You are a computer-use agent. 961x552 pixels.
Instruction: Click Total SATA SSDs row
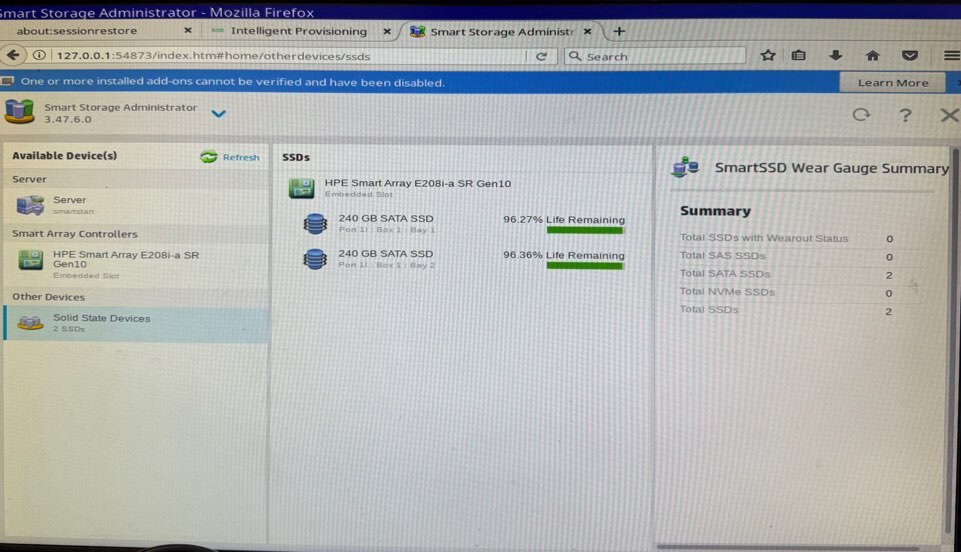click(x=786, y=274)
